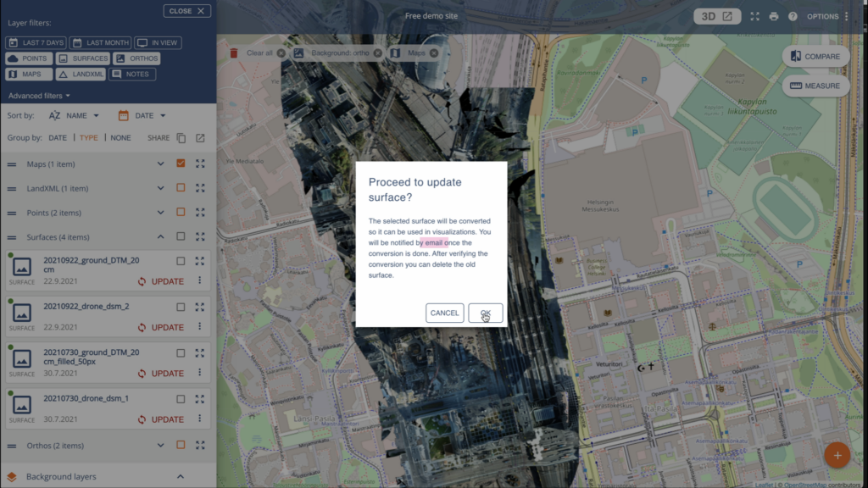Zoom to 20210922_drone_dsm_2 surface extent
This screenshot has height=488, width=868.
click(x=200, y=307)
